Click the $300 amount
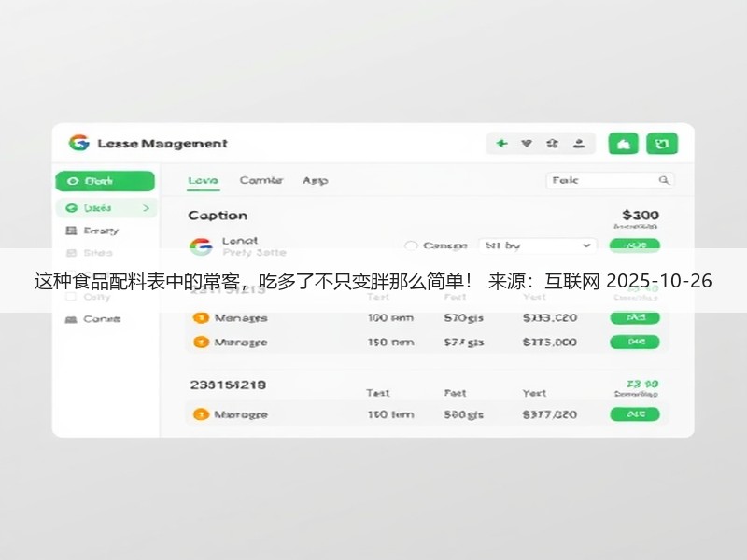Viewport: 747px width, 560px height. click(x=641, y=216)
